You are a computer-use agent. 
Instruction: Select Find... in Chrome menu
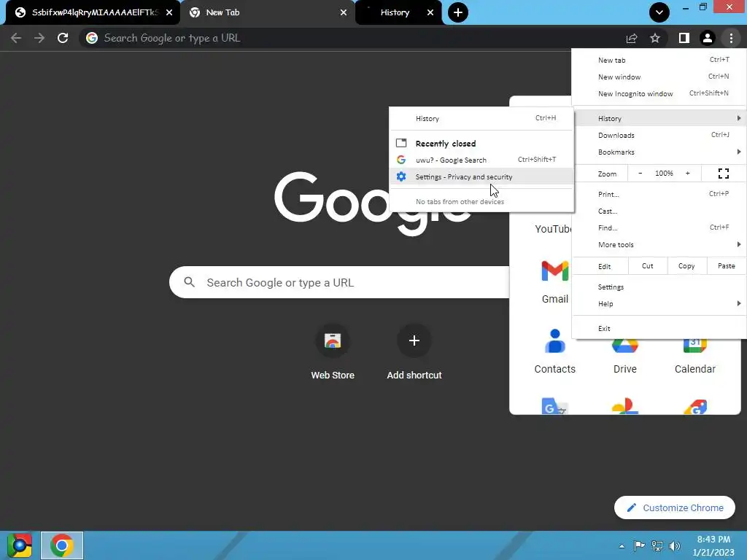pos(659,227)
